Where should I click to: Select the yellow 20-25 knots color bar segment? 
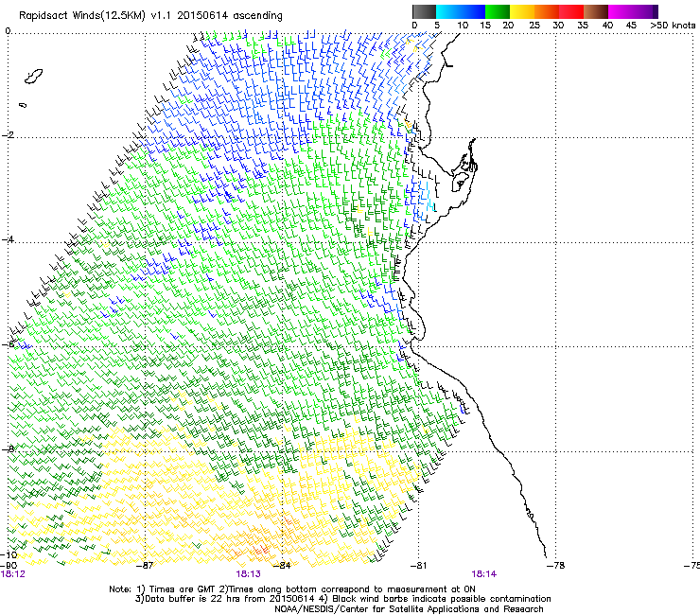(522, 11)
